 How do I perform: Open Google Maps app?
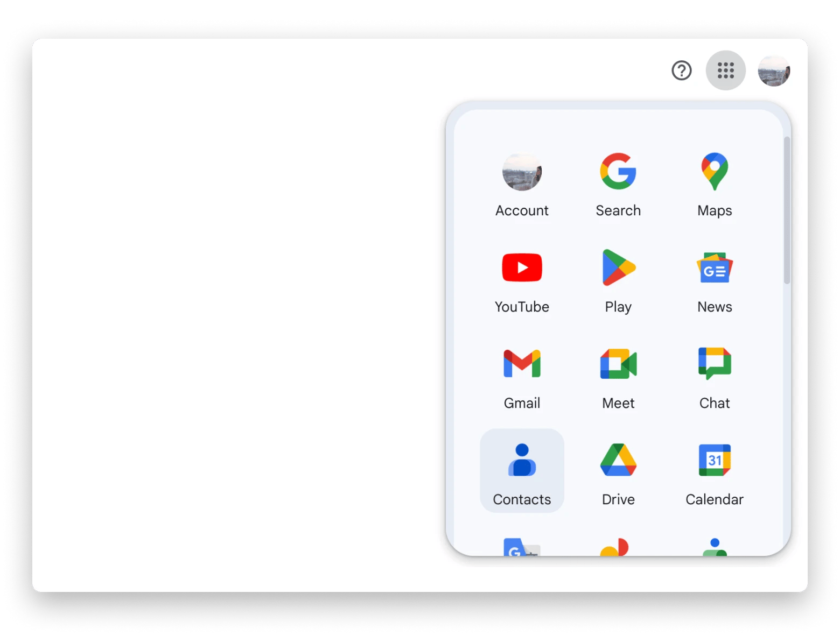715,184
